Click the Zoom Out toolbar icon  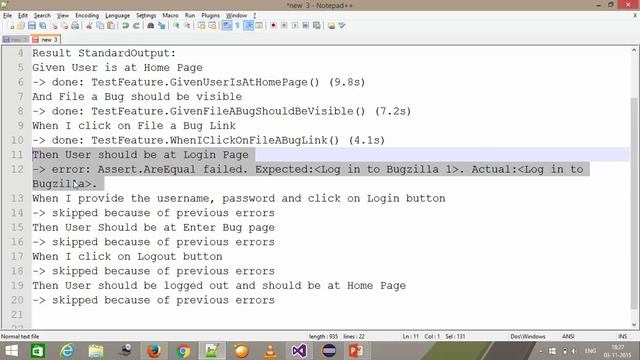pyautogui.click(x=187, y=26)
